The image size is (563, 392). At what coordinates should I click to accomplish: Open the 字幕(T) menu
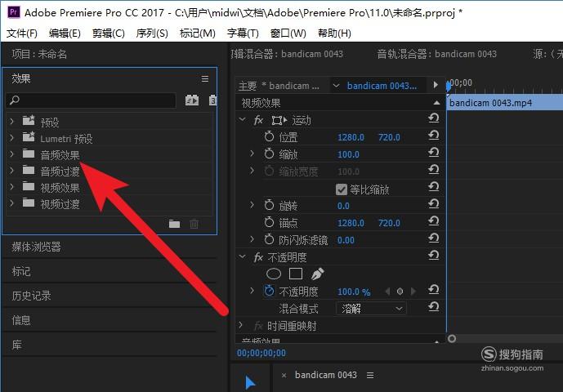pos(243,33)
